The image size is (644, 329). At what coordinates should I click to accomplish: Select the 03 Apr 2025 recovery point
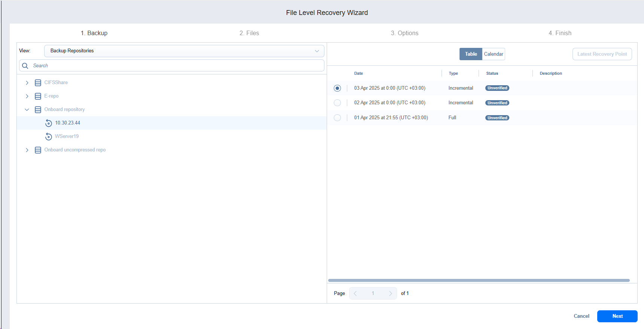[x=337, y=88]
